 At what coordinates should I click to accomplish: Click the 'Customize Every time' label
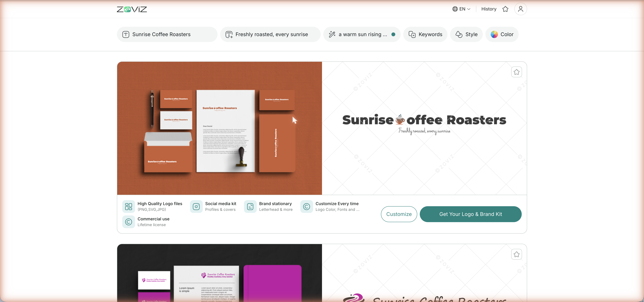(337, 204)
